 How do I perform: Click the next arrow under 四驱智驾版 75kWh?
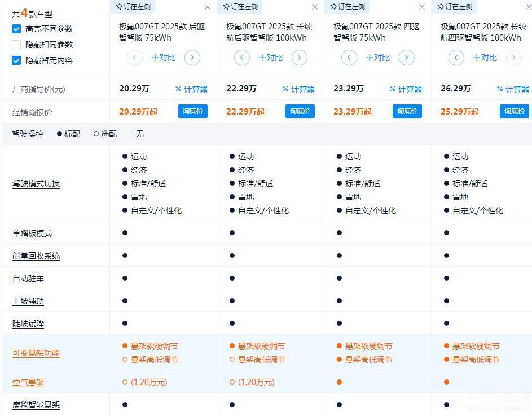pyautogui.click(x=407, y=58)
